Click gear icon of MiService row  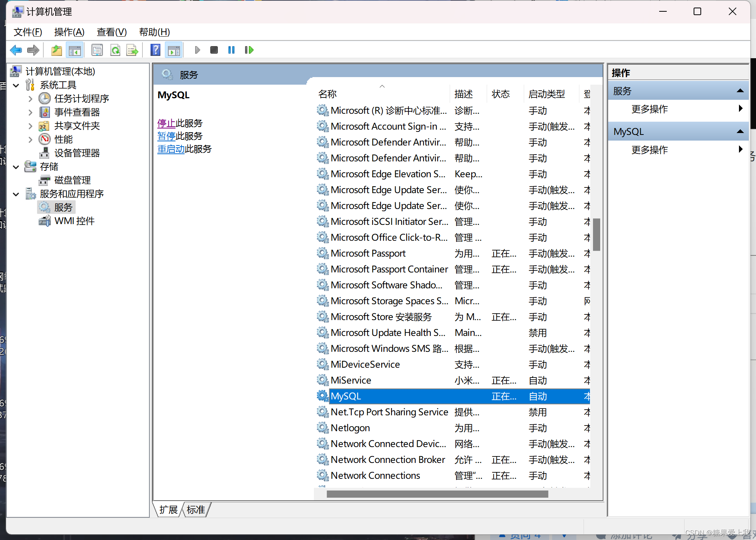click(322, 380)
